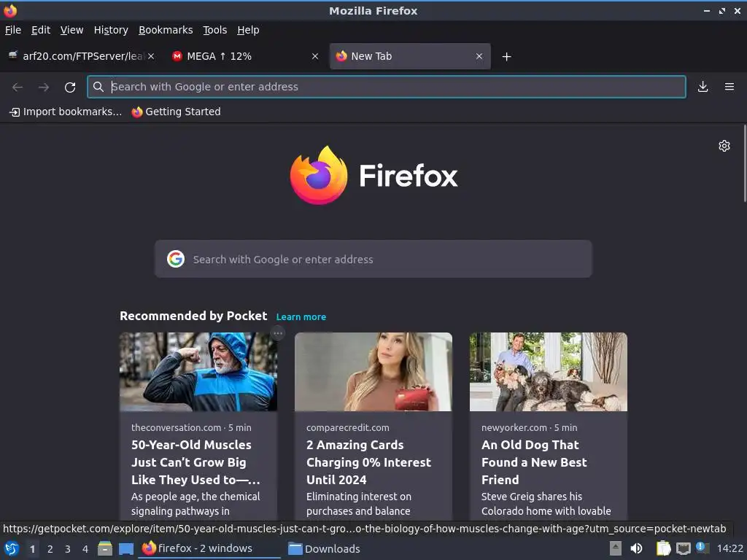Viewport: 747px width, 560px height.
Task: Click the page vertical scrollbar
Action: coord(745,163)
